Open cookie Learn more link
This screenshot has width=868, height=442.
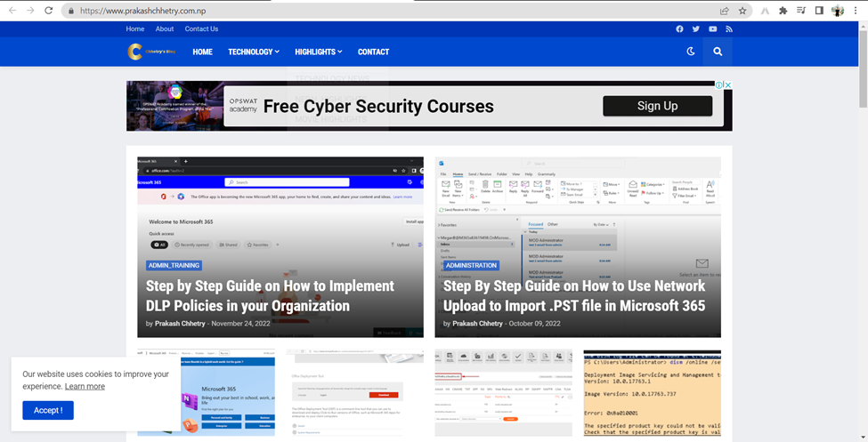85,386
